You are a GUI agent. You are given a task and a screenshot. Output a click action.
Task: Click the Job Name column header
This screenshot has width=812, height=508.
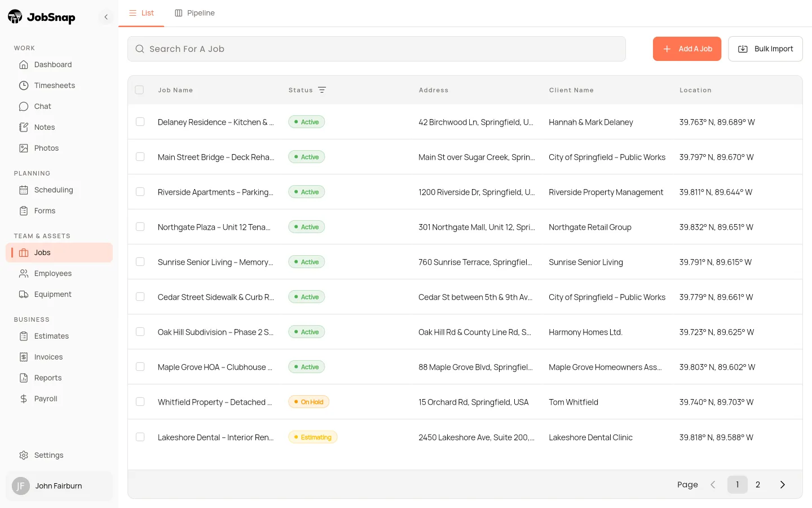point(175,90)
